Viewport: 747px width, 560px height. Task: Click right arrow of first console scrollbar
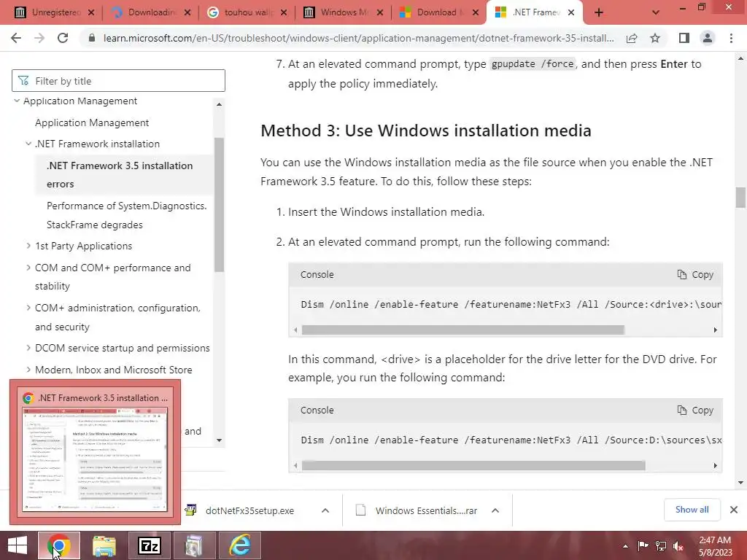pyautogui.click(x=715, y=330)
